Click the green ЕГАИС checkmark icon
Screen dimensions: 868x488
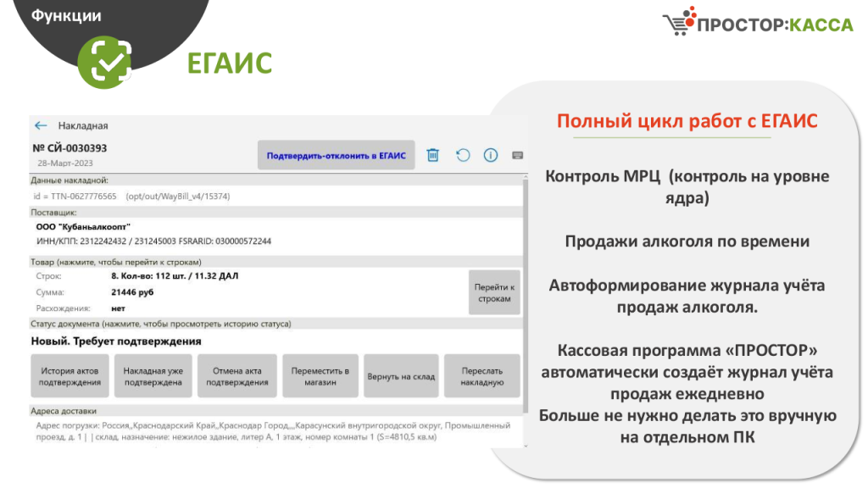pos(105,63)
